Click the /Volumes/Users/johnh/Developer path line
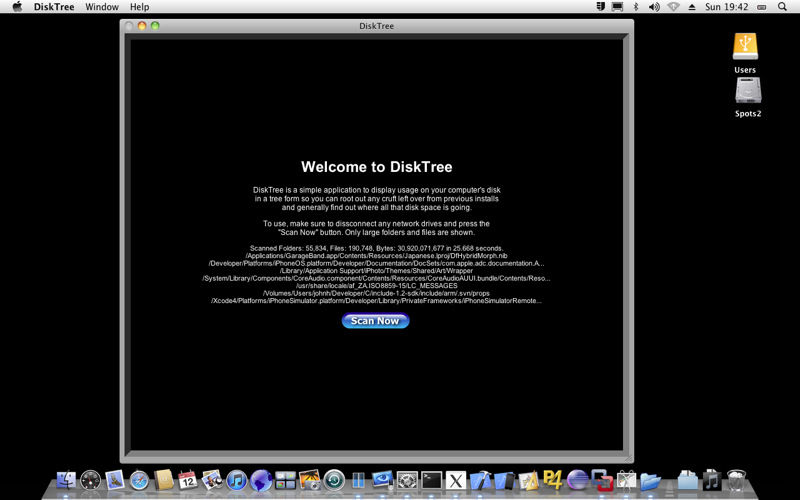The image size is (800, 500). pyautogui.click(x=377, y=293)
